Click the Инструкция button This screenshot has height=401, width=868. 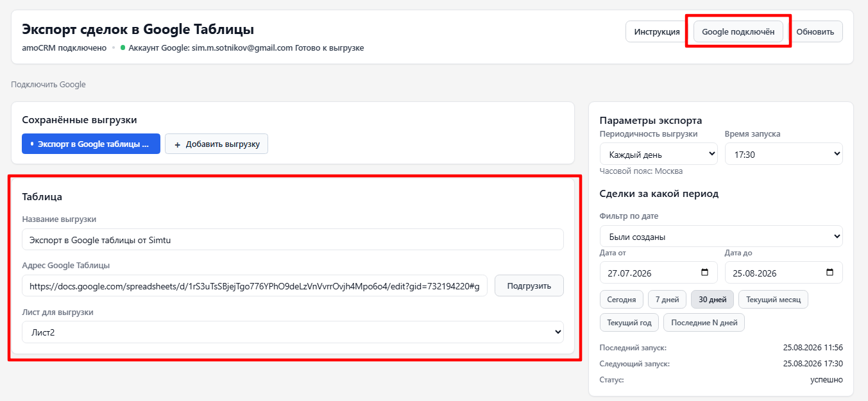657,31
